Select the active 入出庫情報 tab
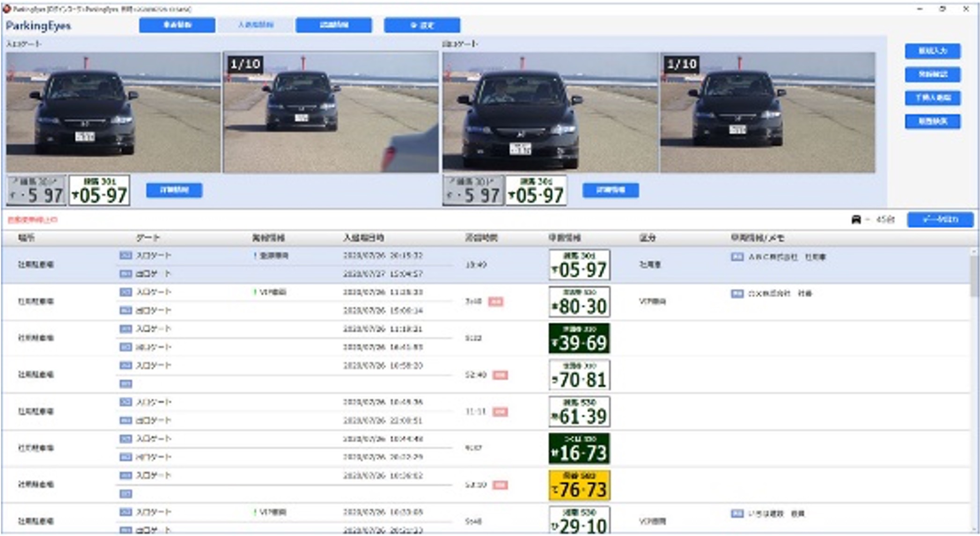This screenshot has width=980, height=536. [256, 25]
